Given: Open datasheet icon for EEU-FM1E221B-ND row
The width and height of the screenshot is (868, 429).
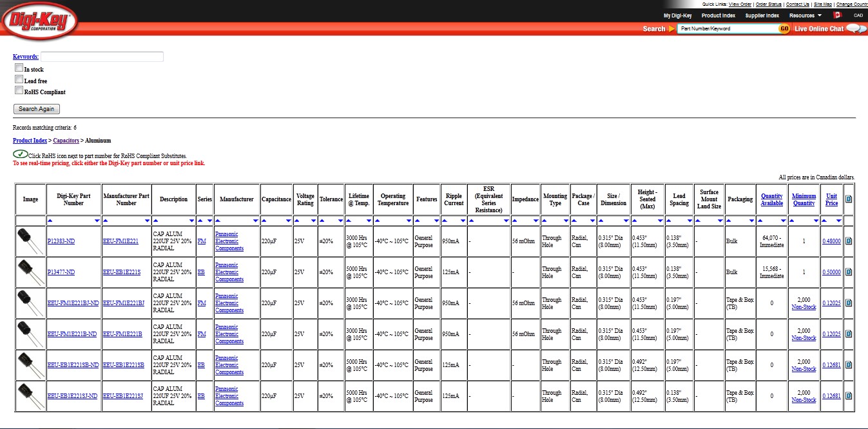Looking at the screenshot, I should pyautogui.click(x=848, y=334).
